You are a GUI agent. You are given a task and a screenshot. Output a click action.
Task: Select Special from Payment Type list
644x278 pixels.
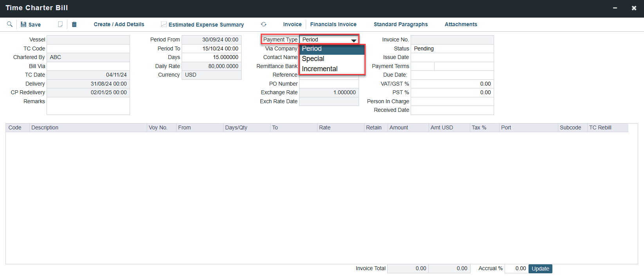(313, 59)
